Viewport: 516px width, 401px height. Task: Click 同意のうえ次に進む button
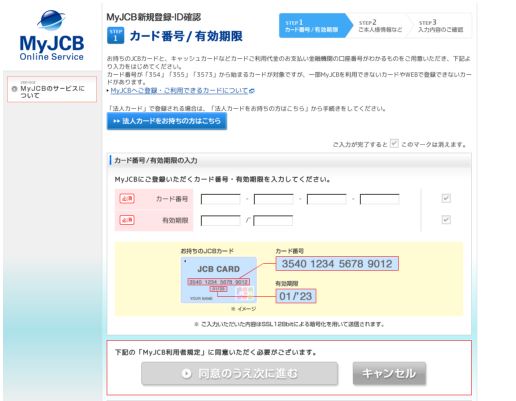coord(239,373)
